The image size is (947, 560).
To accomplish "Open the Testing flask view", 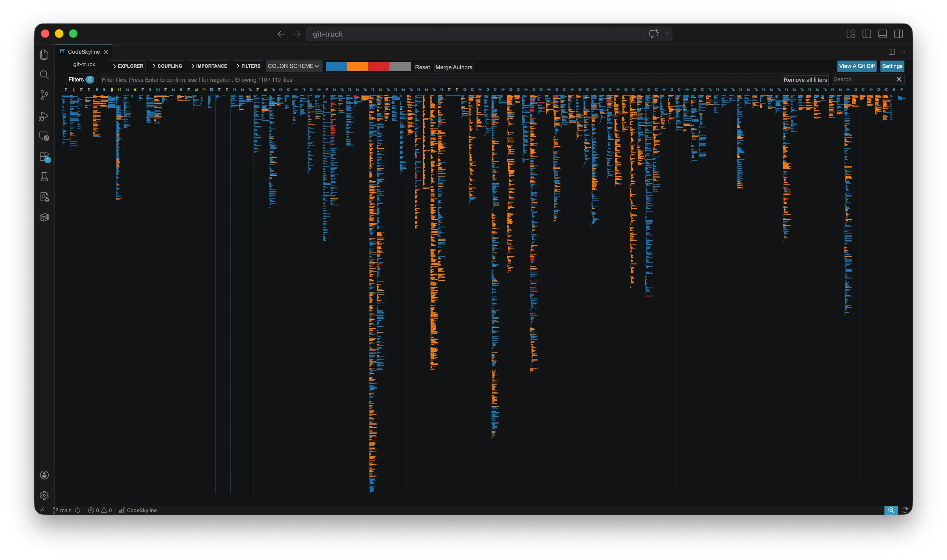I will pyautogui.click(x=44, y=177).
